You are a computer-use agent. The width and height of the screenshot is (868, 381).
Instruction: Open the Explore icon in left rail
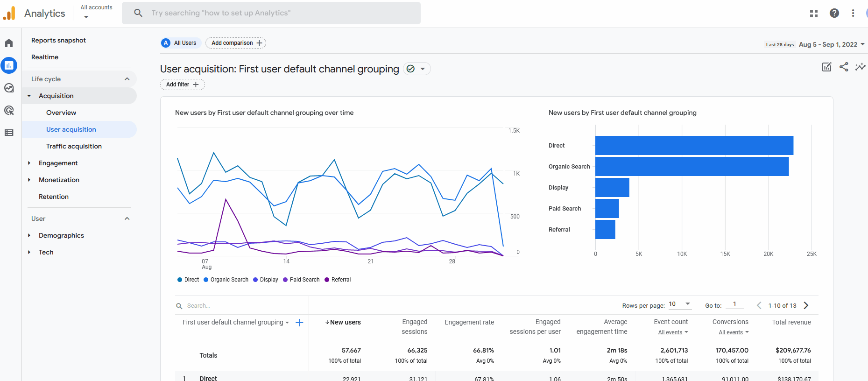point(9,88)
